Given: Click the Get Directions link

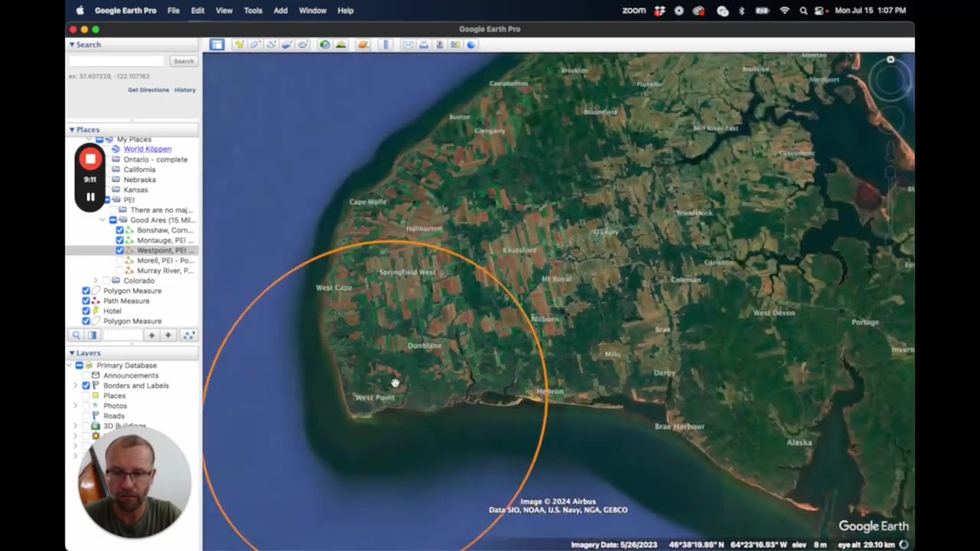Looking at the screenshot, I should coord(149,90).
